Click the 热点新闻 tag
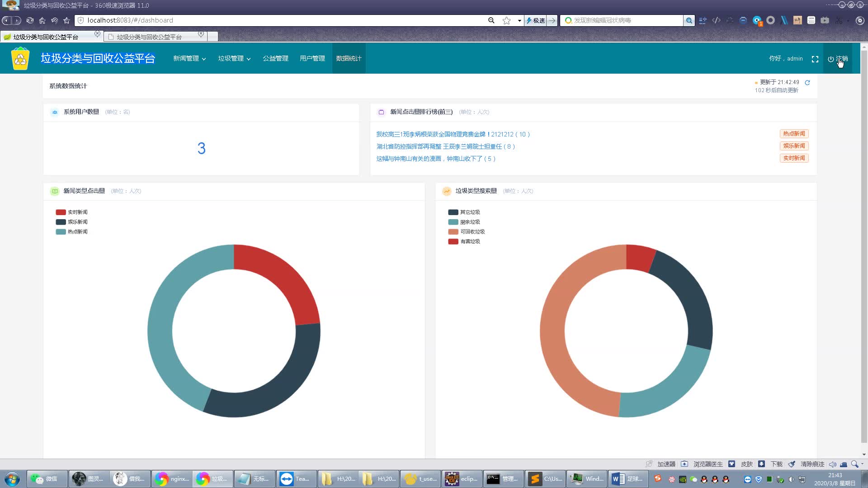 [x=794, y=134]
